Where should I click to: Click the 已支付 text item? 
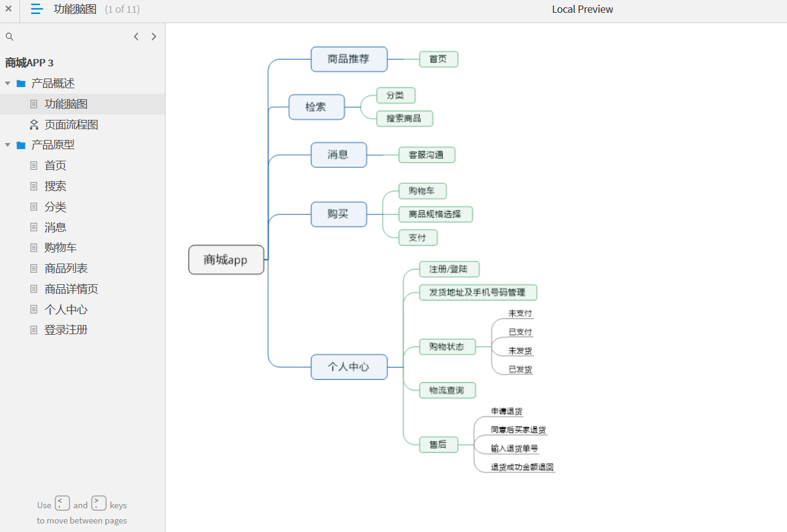pyautogui.click(x=520, y=332)
